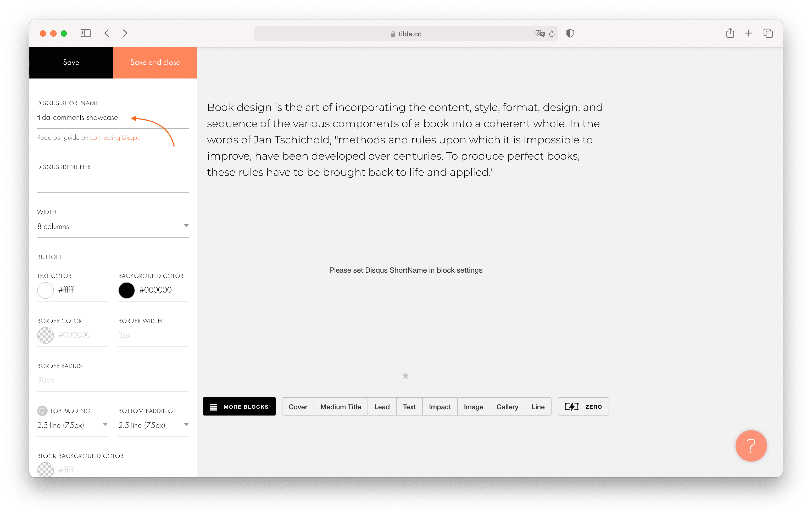Screen dimensions: 812x516
Task: Open the orange help question mark
Action: (x=751, y=446)
